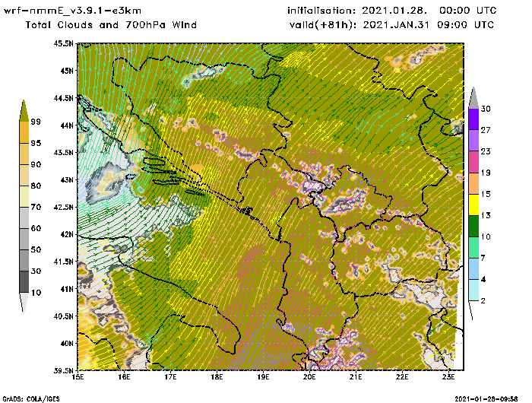Click the '99' value on cloud legend
Screen dimensions: 532x403
pyautogui.click(x=36, y=122)
